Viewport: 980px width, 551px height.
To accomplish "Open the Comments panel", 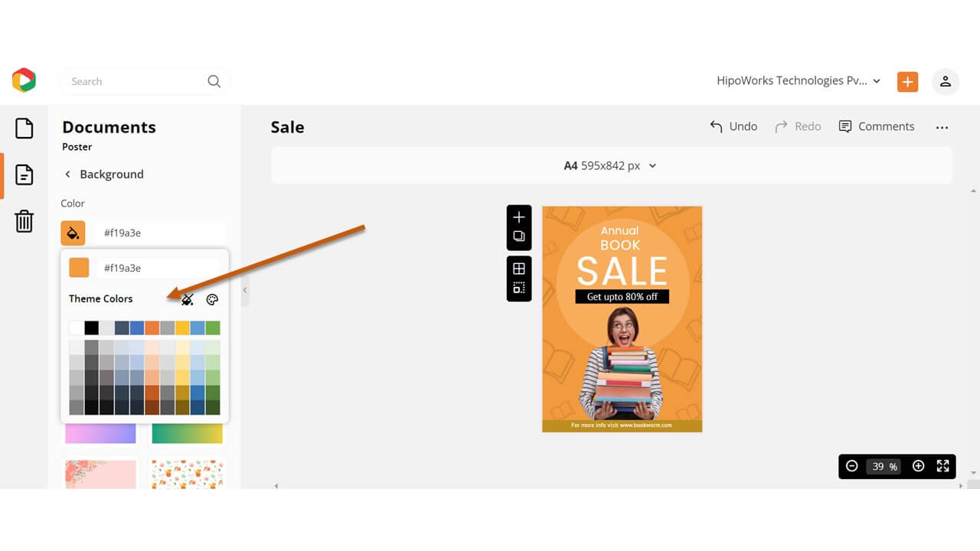I will coord(877,126).
